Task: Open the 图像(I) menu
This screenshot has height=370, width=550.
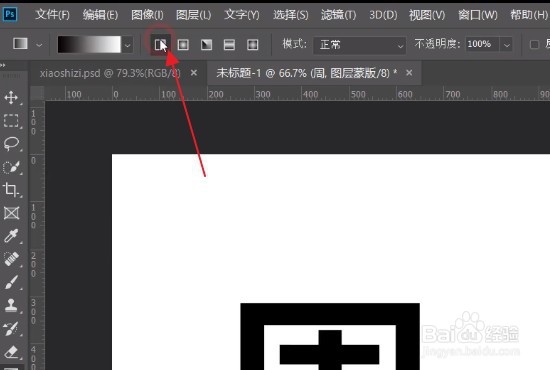Action: [x=147, y=15]
